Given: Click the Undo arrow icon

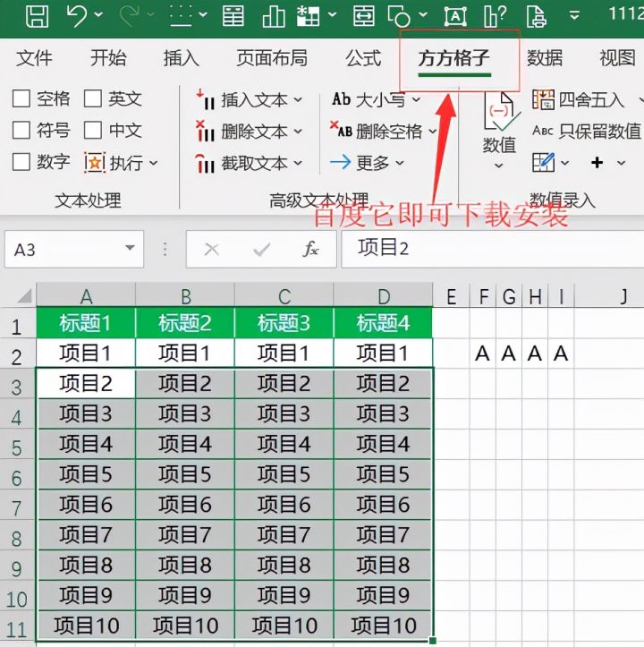Looking at the screenshot, I should pyautogui.click(x=77, y=16).
